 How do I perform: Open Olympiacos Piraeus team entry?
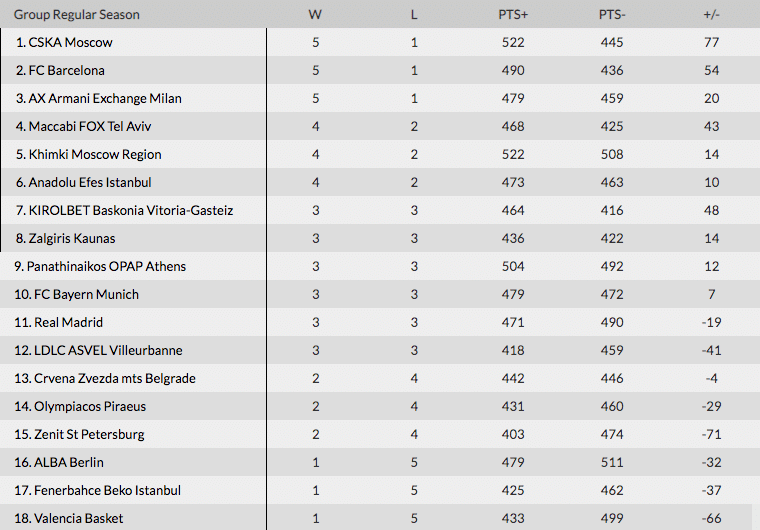(90, 406)
